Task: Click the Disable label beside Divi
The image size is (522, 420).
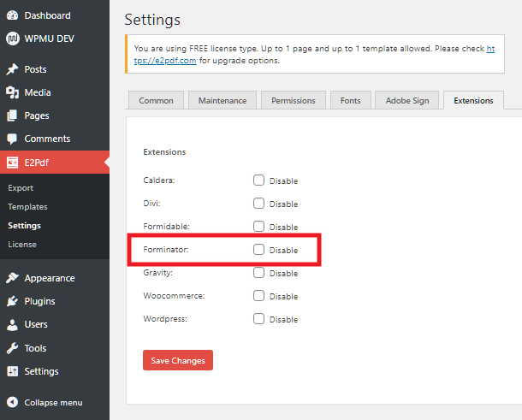Action: (283, 204)
